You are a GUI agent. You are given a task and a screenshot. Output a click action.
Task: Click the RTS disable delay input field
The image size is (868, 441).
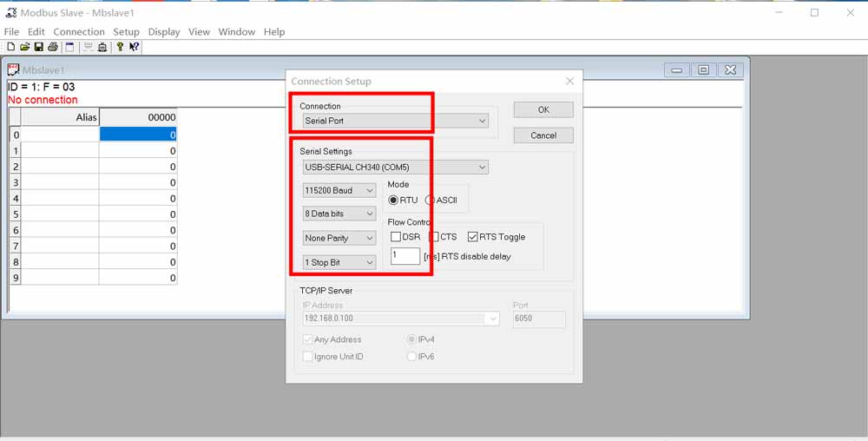tap(404, 256)
